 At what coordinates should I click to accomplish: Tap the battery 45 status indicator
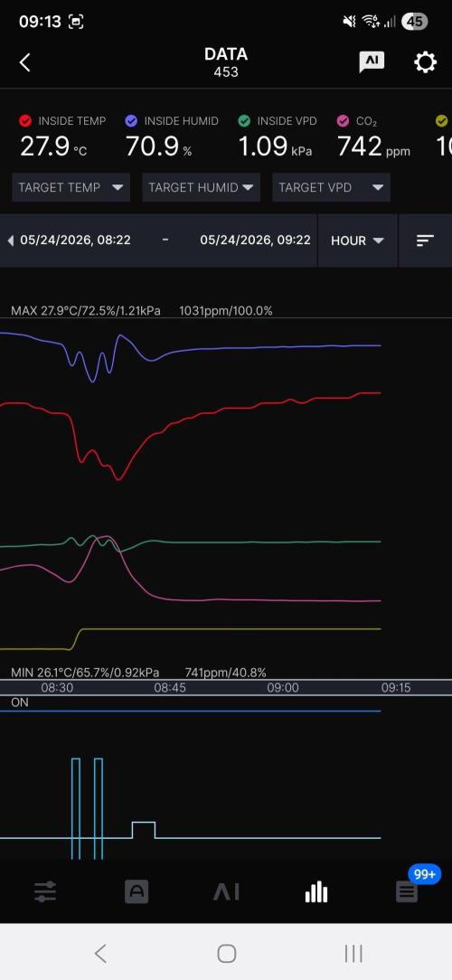click(415, 22)
